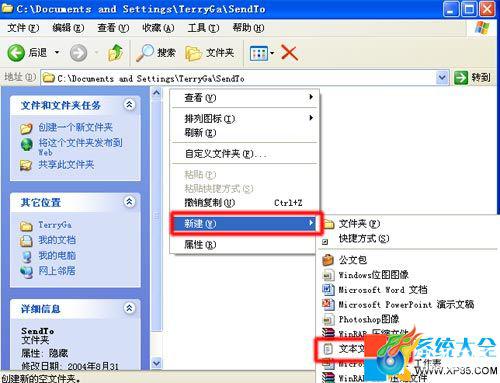Viewport: 500px width, 383px height.
Task: Select 刷新(E) in context menu
Action: pyautogui.click(x=244, y=133)
